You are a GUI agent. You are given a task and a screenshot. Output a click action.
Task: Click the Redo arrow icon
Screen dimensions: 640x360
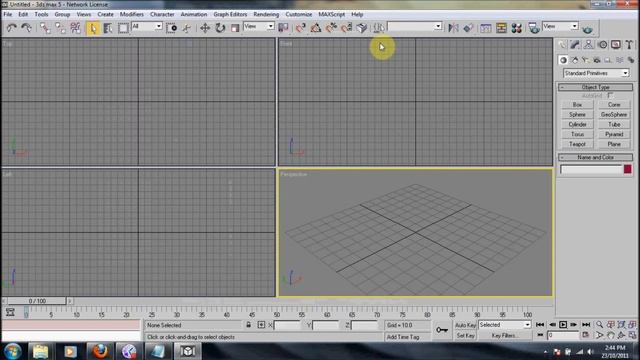pos(27,28)
